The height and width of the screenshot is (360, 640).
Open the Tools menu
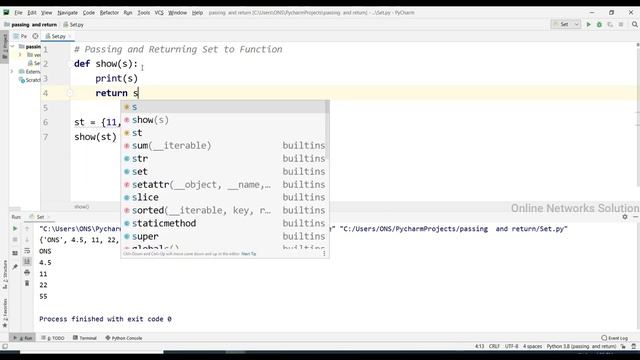tap(144, 13)
